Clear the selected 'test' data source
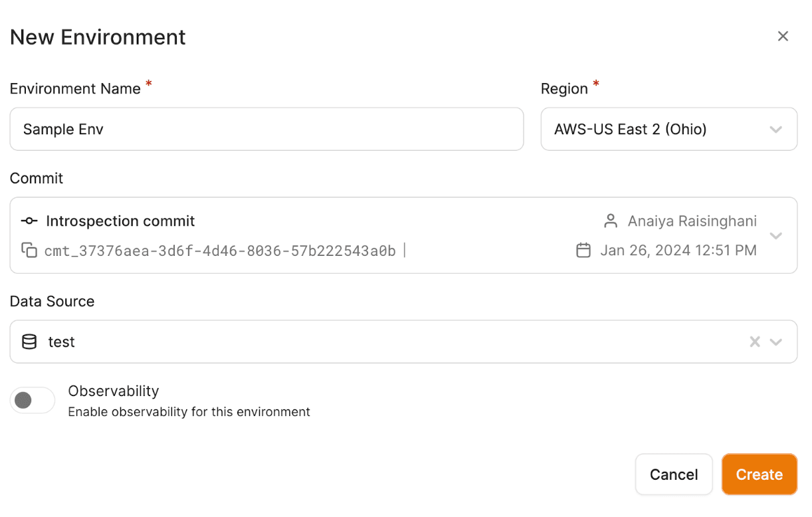Image resolution: width=812 pixels, height=517 pixels. (755, 342)
